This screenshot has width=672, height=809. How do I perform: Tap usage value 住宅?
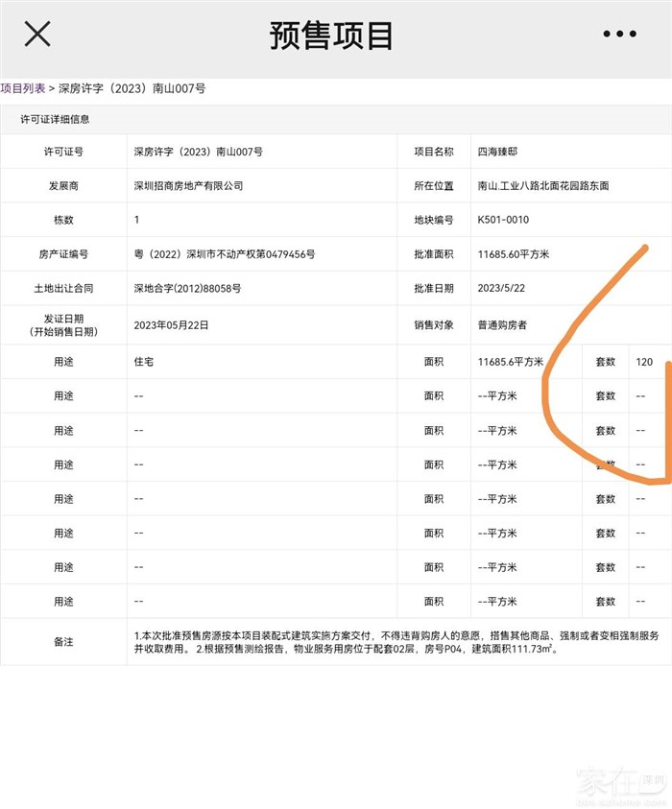[144, 362]
